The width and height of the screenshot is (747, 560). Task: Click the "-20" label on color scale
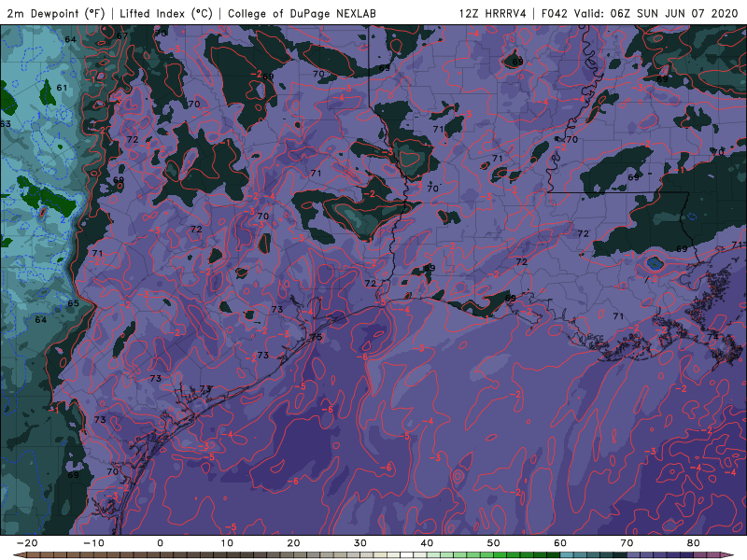click(27, 543)
